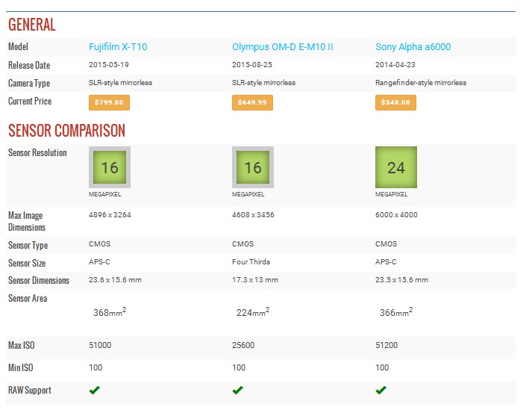Click the Max ISO value 25600
Viewport: 532px width, 410px height.
pos(243,346)
